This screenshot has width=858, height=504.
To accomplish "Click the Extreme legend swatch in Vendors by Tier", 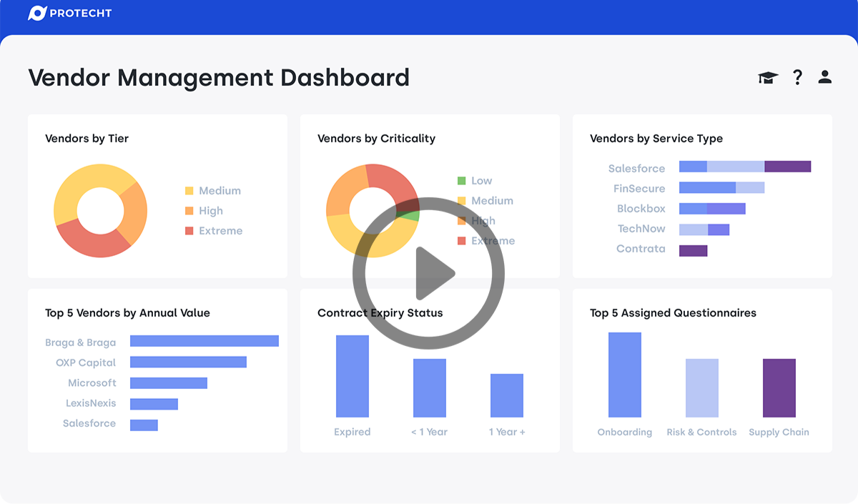I will pos(189,231).
